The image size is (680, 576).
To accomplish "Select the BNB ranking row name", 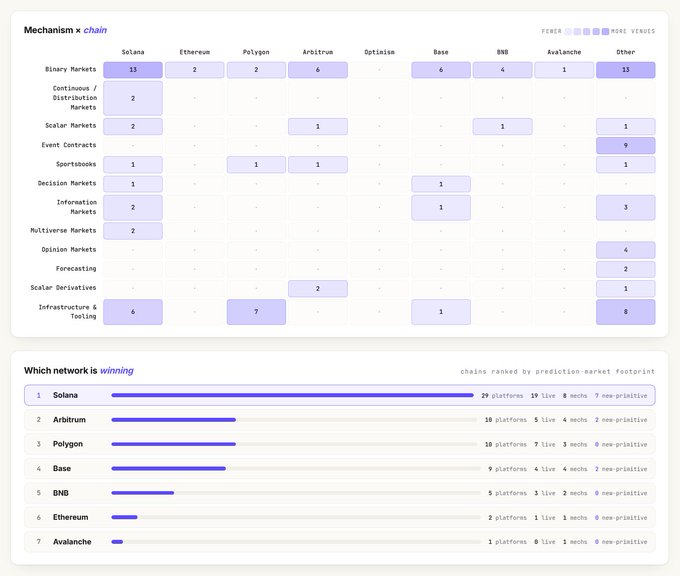I will pyautogui.click(x=61, y=493).
